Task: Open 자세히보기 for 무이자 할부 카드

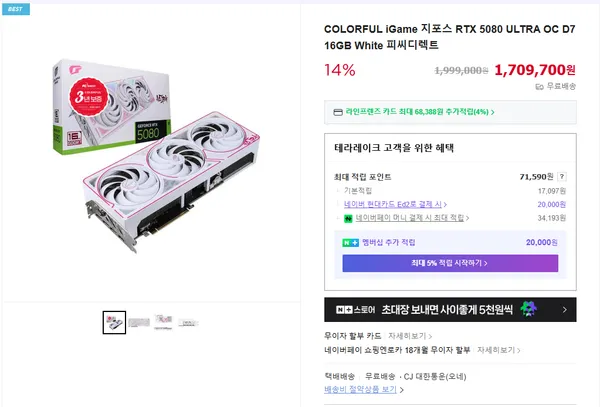Action: [x=409, y=336]
